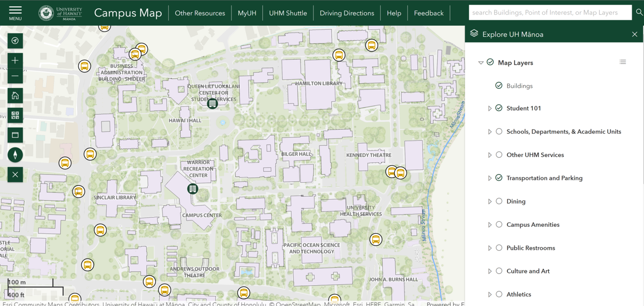Screen dimensions: 644x306
Task: Disable the Transportation and Parking layer
Action: [499, 178]
